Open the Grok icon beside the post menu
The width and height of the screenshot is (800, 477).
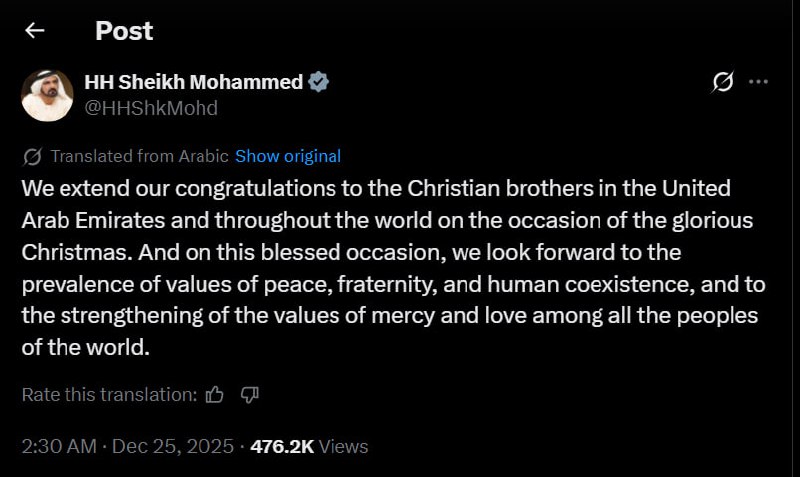click(722, 82)
